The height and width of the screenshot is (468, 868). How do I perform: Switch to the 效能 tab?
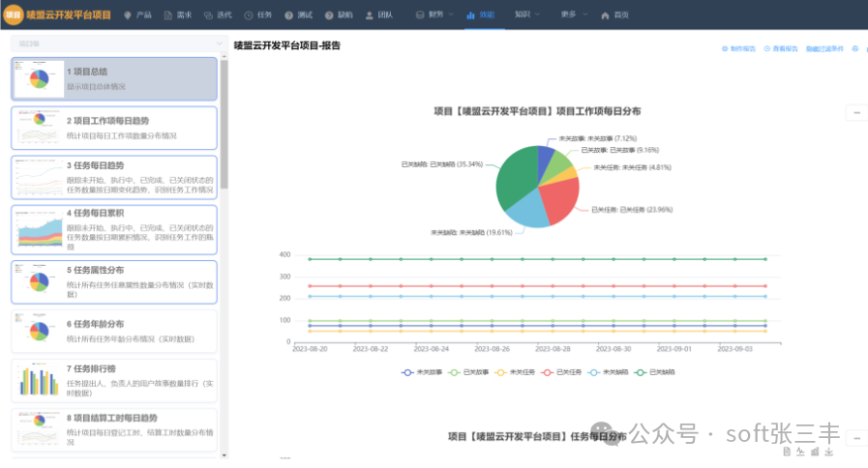point(479,15)
